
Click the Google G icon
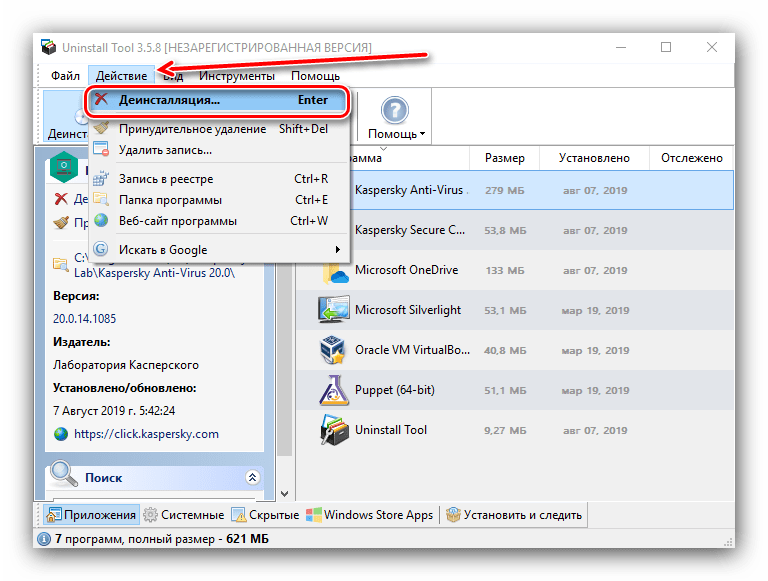tap(101, 249)
